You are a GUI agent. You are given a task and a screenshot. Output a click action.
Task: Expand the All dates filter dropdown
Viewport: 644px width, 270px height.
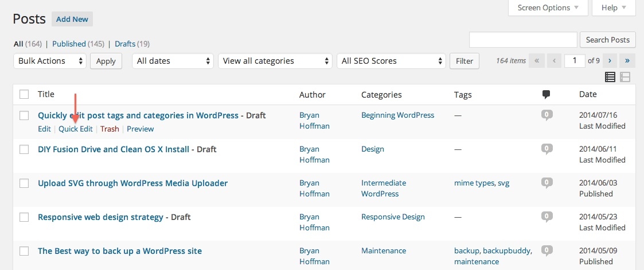coord(173,61)
